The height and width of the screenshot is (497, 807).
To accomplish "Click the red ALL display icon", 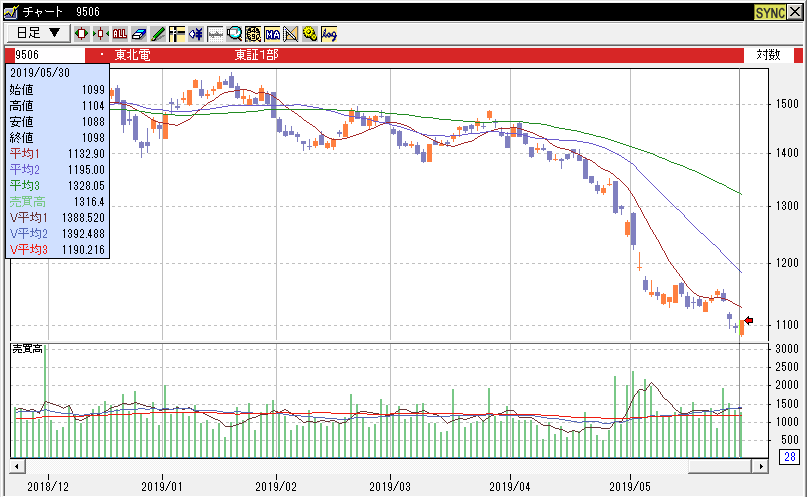I will pos(120,33).
